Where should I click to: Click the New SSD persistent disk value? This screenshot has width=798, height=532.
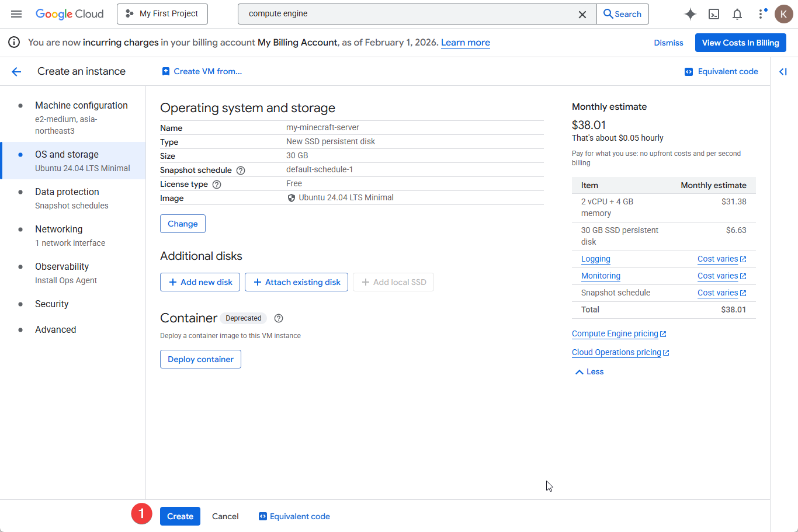click(x=331, y=141)
